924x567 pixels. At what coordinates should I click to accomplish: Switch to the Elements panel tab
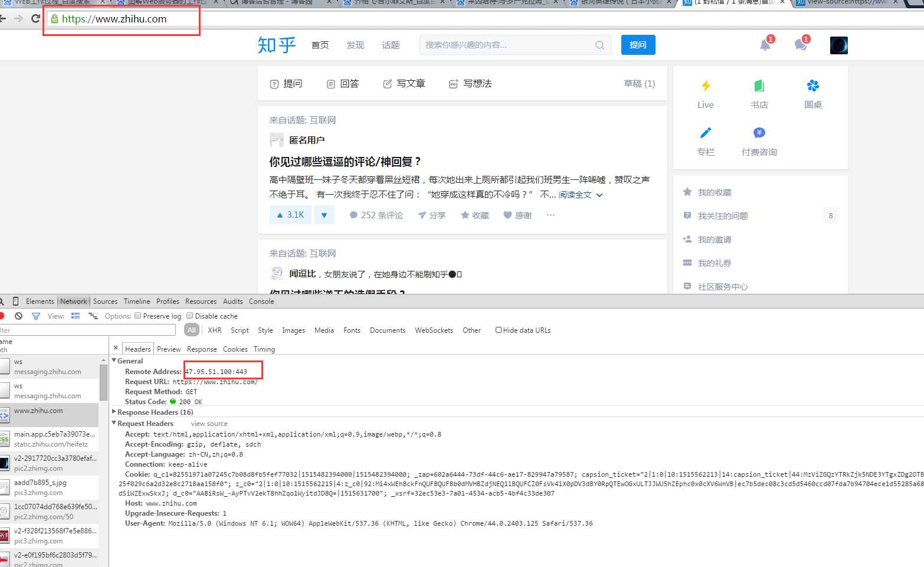point(40,301)
